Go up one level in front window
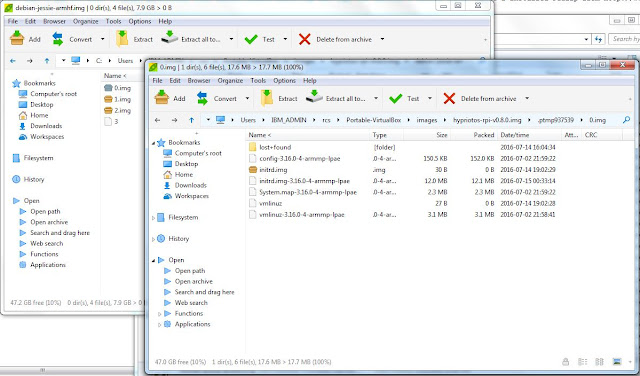The height and width of the screenshot is (376, 640). coord(191,120)
